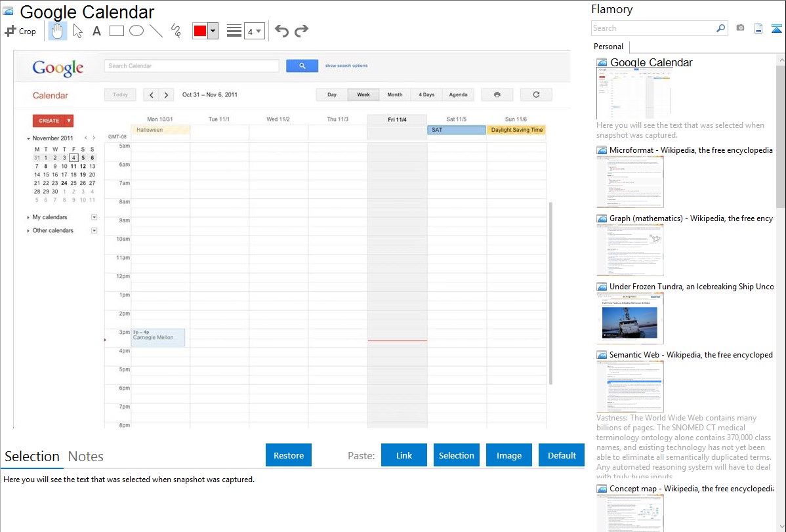Paste as Selection
Viewport: 786px width, 532px height.
[x=457, y=455]
